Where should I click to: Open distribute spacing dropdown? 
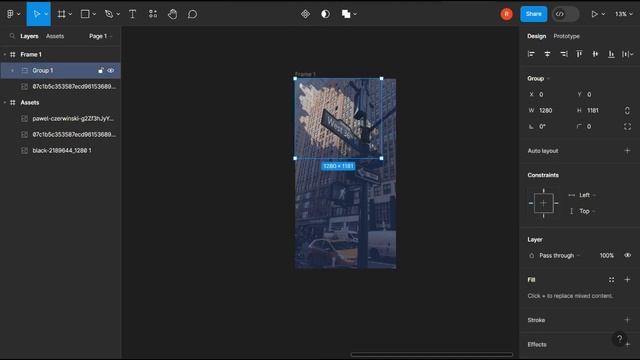628,54
